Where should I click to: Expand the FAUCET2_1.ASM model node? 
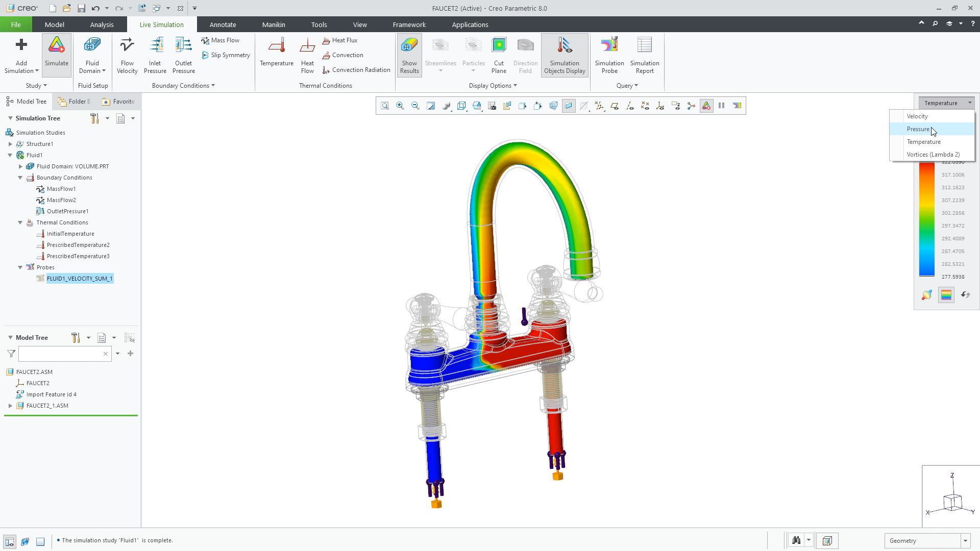coord(11,406)
